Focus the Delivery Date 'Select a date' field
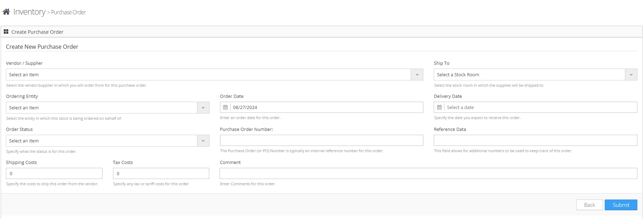The height and width of the screenshot is (219, 644). pos(540,107)
